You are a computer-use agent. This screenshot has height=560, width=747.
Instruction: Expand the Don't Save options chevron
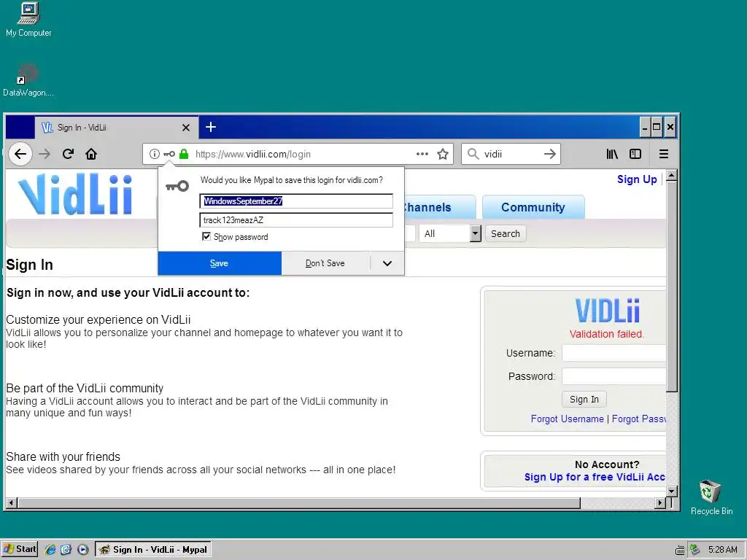click(387, 263)
